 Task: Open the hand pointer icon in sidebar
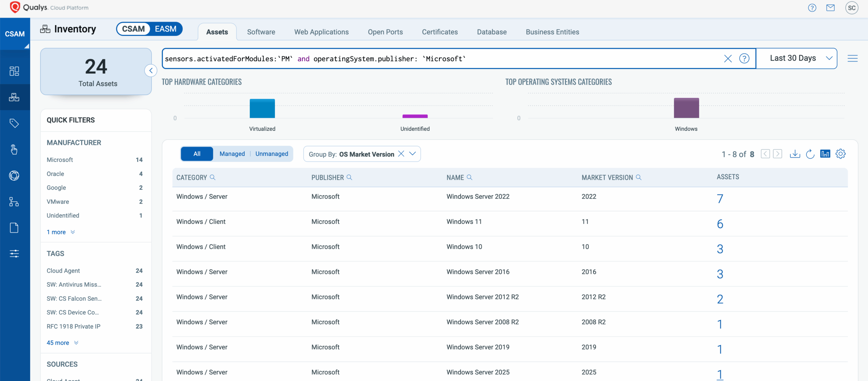[14, 149]
